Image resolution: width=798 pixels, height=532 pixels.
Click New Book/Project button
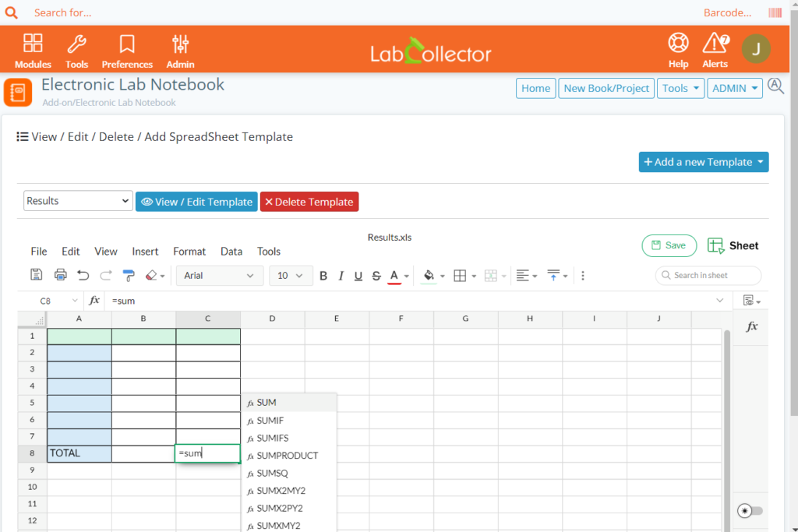606,89
